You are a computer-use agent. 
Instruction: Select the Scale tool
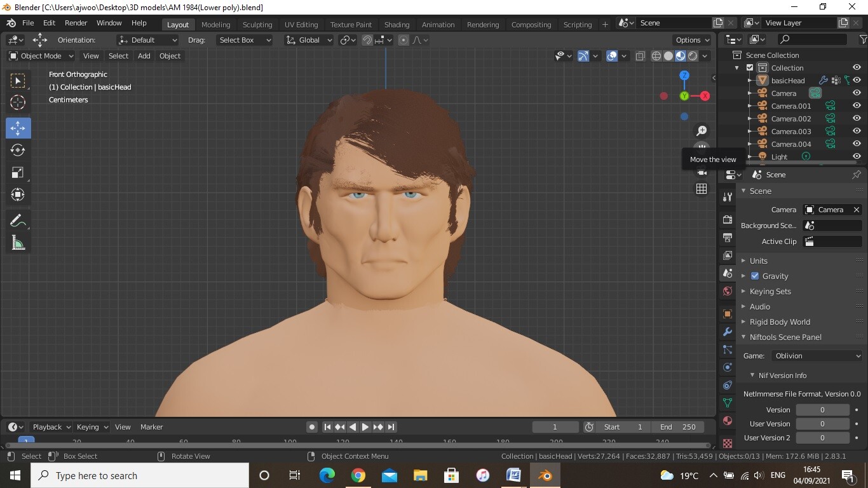pos(18,173)
